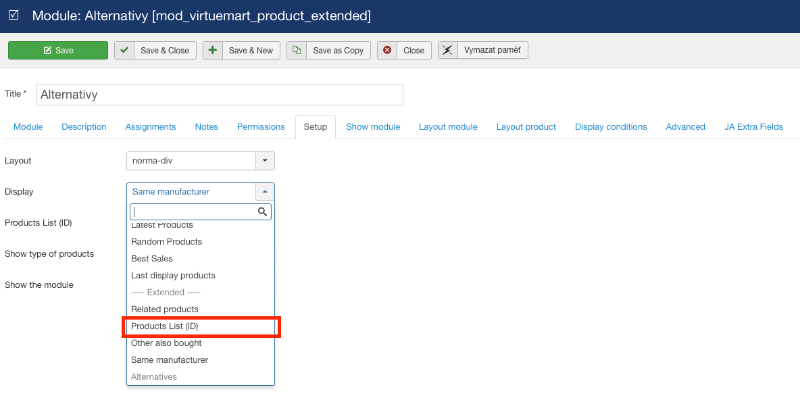Click the Close button label
The height and width of the screenshot is (397, 800).
414,51
